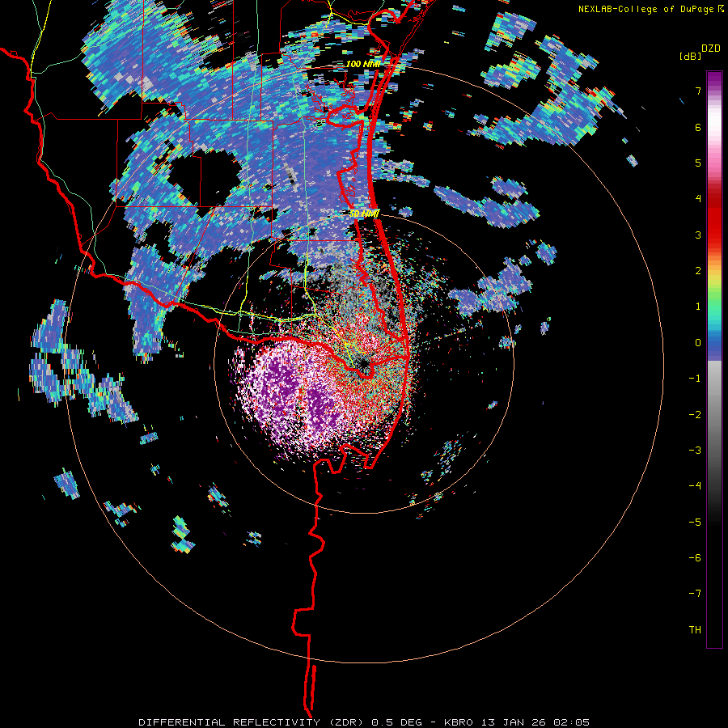The width and height of the screenshot is (728, 728).
Task: Click the [dB] unit label
Action: (x=691, y=57)
